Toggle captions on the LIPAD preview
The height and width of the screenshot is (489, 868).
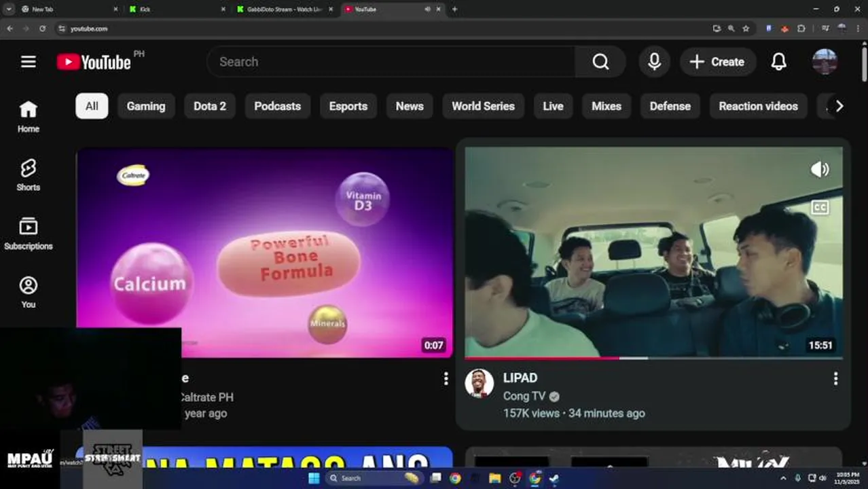pos(820,208)
